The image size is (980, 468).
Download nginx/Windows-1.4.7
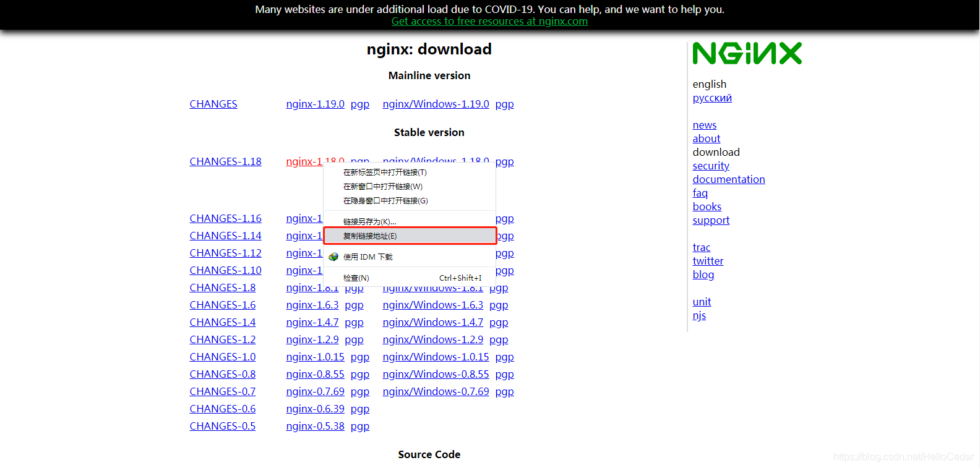(x=433, y=322)
